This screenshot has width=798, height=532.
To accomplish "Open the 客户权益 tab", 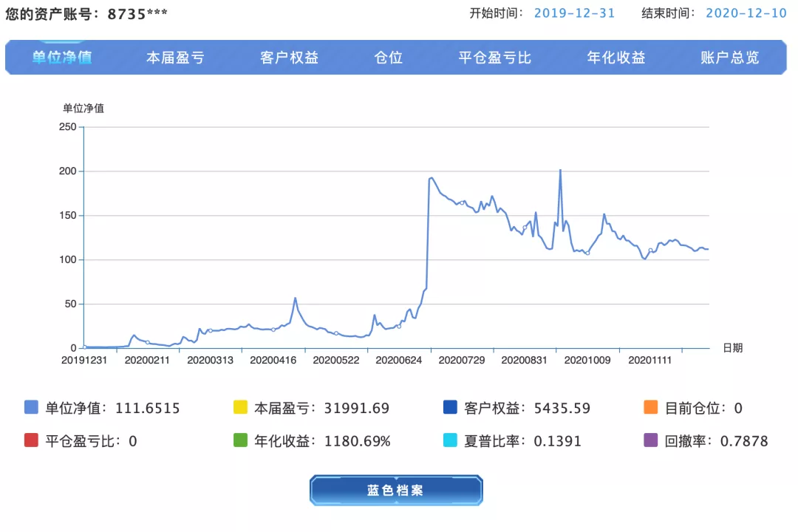I will [x=289, y=58].
